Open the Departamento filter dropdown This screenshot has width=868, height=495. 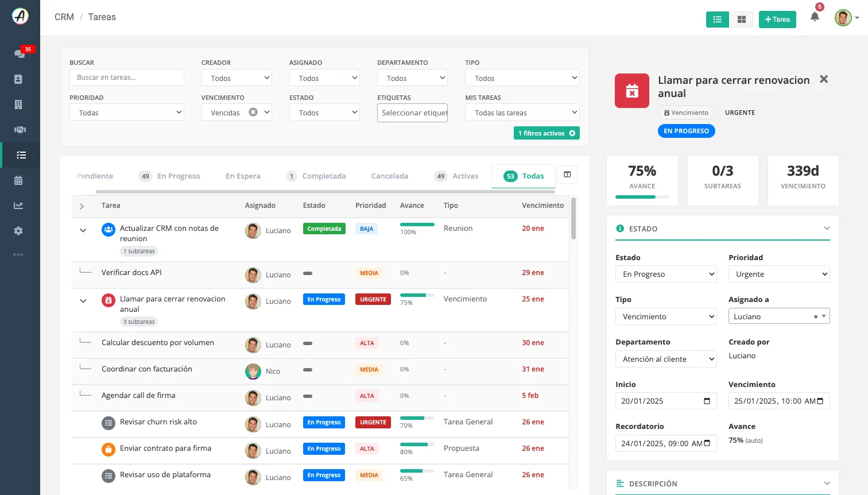412,78
